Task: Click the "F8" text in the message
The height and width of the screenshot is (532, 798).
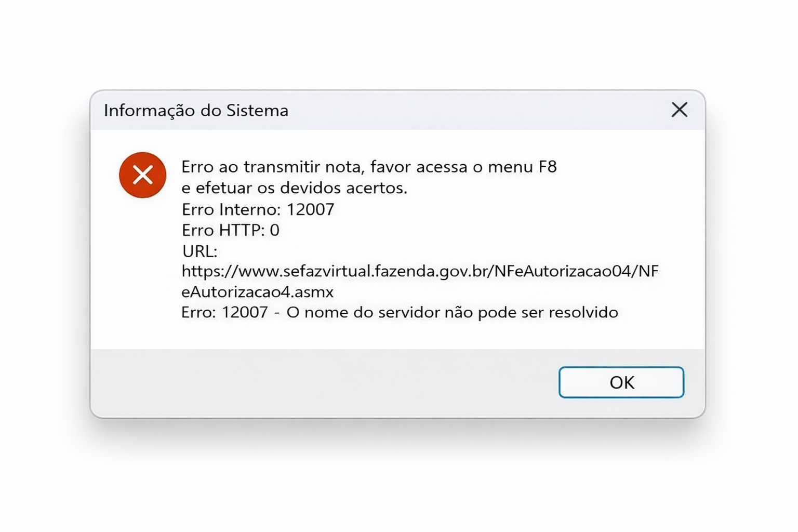Action: (548, 167)
